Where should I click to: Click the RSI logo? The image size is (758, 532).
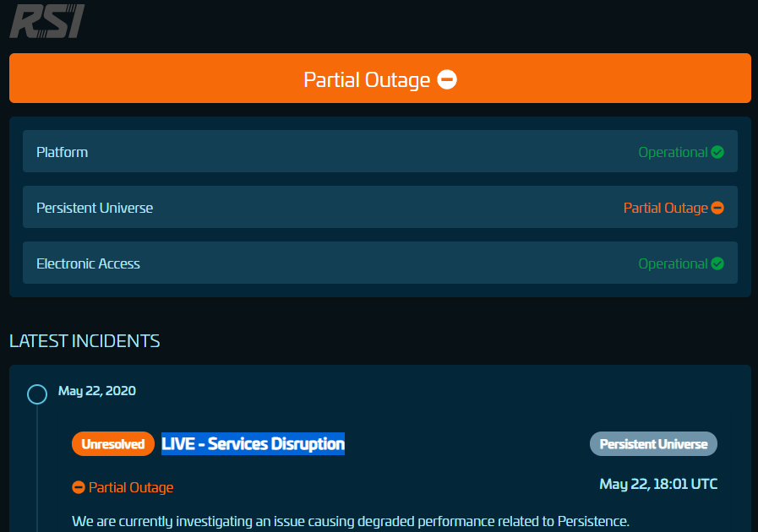click(x=46, y=21)
